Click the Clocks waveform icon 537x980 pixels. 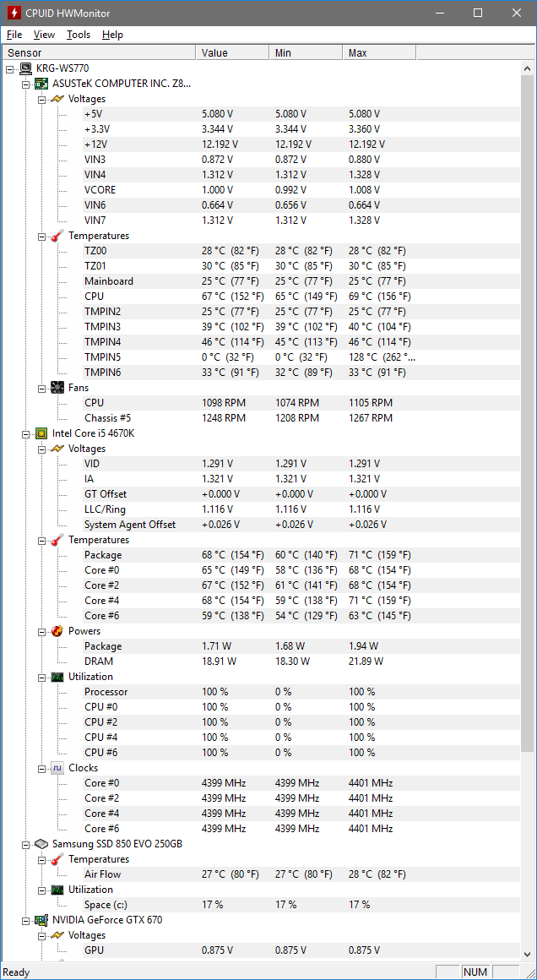coord(57,768)
